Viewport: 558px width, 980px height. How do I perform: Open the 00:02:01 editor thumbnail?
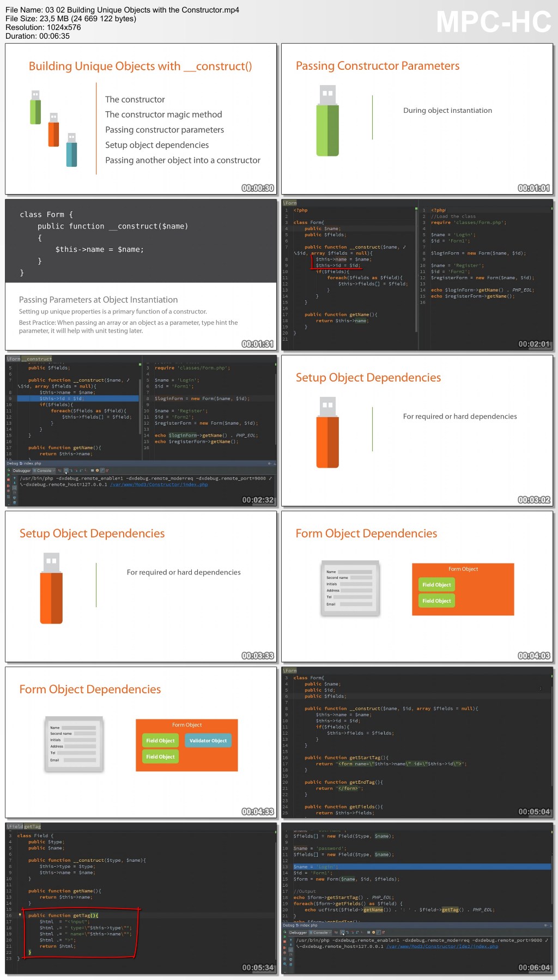point(417,275)
